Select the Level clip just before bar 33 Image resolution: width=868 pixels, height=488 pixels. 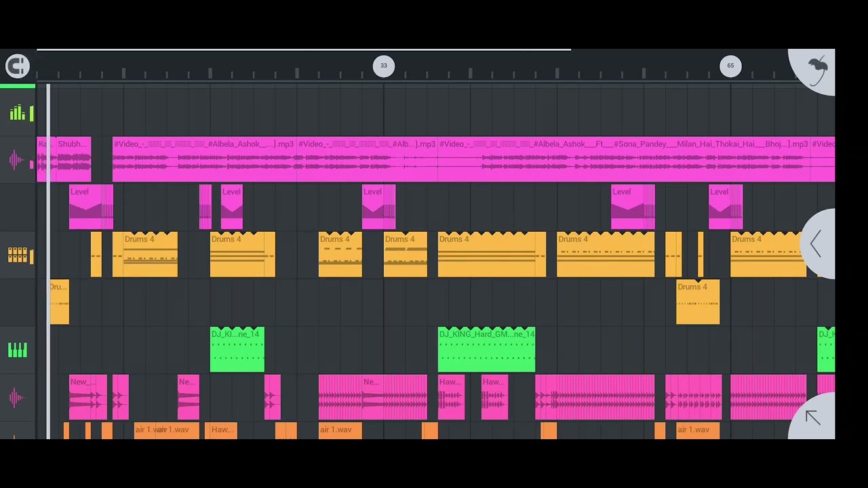click(378, 207)
